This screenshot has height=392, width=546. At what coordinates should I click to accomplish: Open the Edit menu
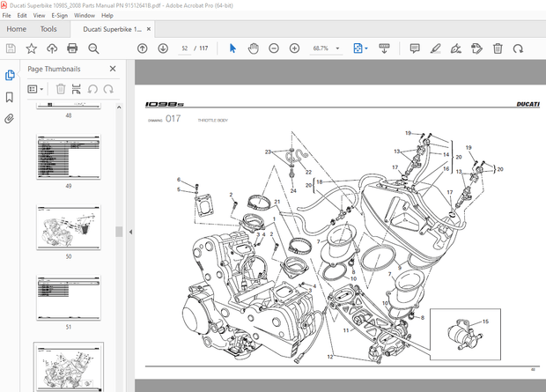point(22,15)
